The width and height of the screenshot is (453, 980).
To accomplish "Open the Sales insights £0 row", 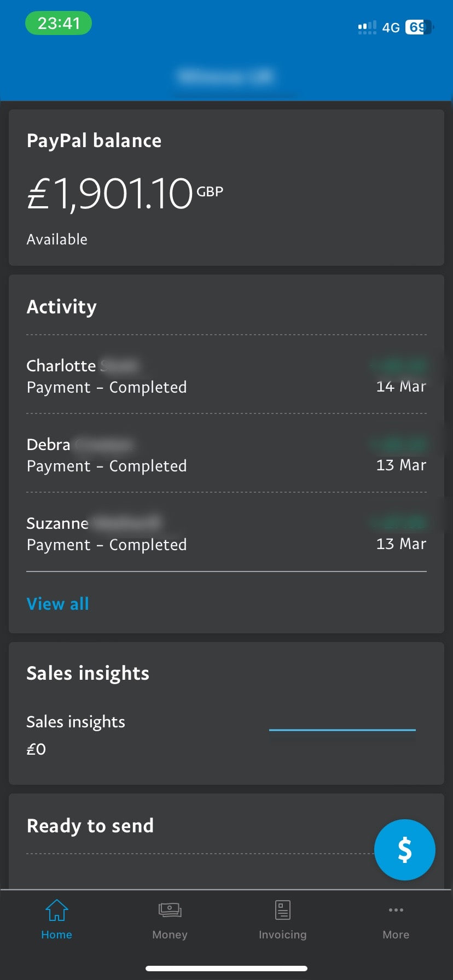I will 226,734.
